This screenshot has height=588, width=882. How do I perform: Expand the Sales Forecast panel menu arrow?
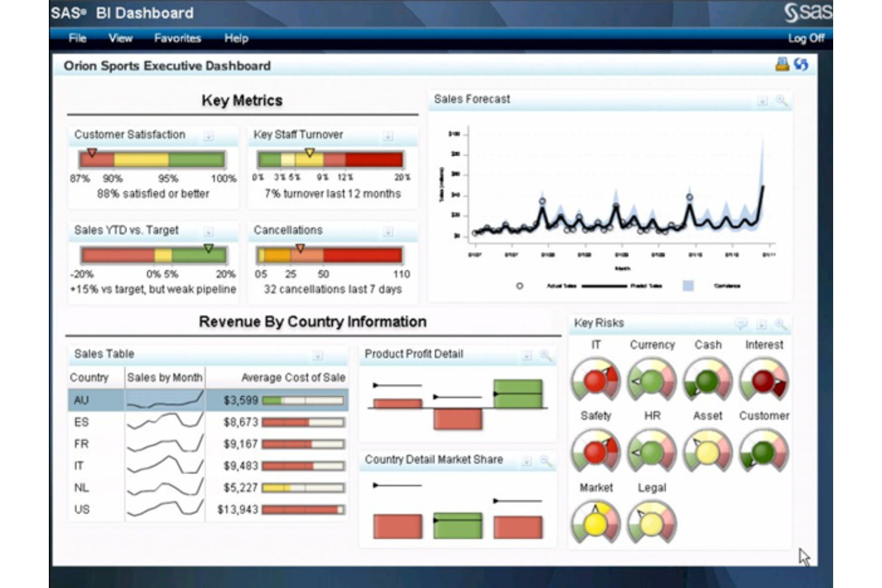coord(762,101)
